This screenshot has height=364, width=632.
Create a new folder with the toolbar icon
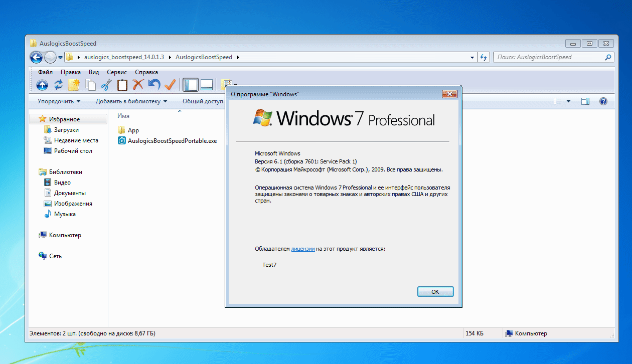click(74, 85)
